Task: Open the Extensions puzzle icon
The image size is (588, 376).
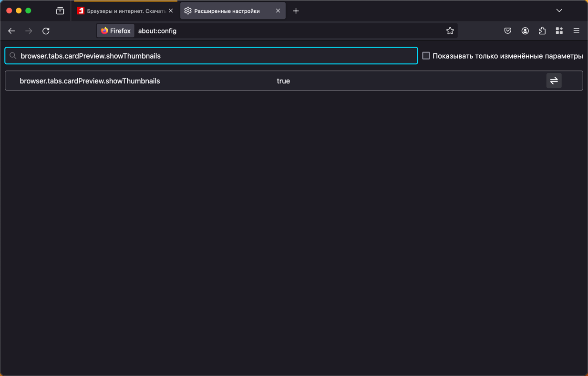Action: pyautogui.click(x=542, y=31)
